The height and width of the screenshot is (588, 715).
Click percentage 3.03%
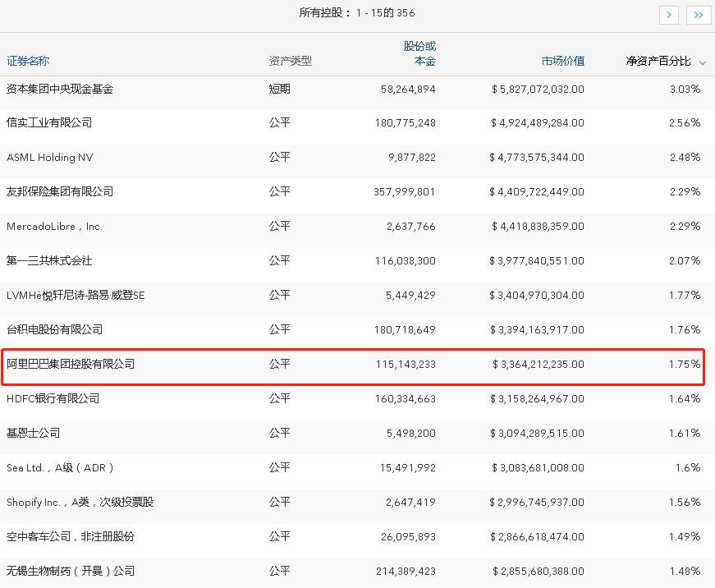(x=685, y=89)
